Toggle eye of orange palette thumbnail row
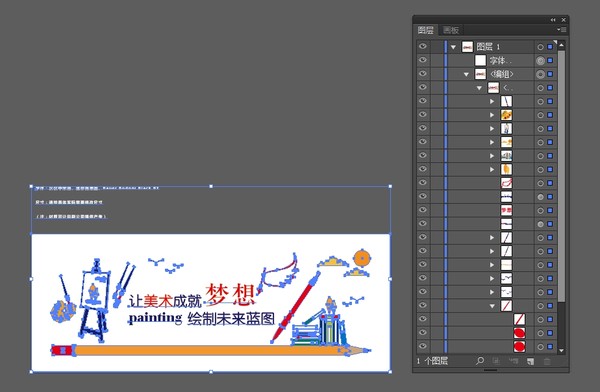The height and width of the screenshot is (392, 600). coord(423,114)
